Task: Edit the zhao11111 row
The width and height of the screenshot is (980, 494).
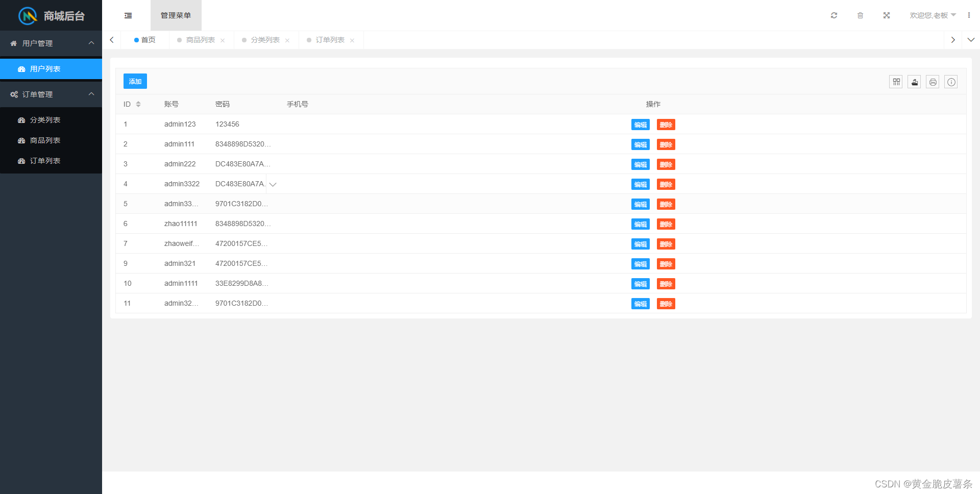Action: click(641, 224)
